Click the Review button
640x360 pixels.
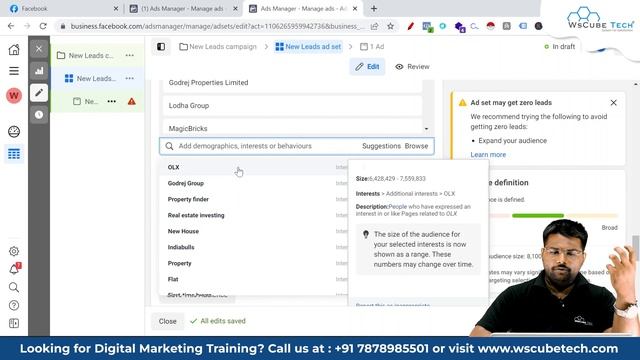click(413, 67)
